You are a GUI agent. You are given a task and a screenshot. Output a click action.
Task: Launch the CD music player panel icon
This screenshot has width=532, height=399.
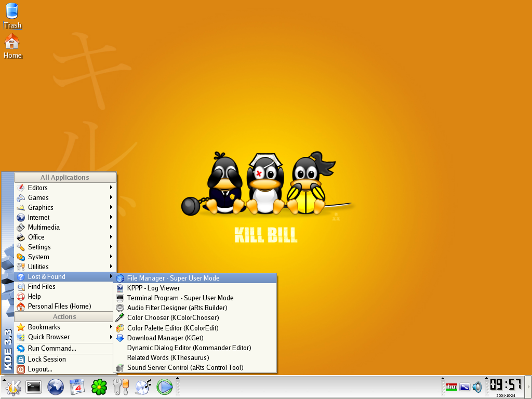[x=143, y=387]
